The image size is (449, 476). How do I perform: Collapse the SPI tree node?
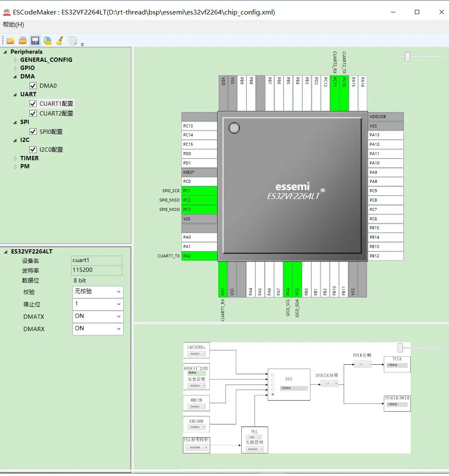[x=15, y=122]
